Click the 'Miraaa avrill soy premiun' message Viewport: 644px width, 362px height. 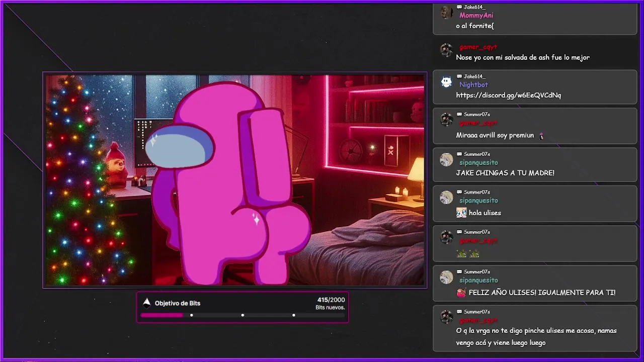point(495,135)
